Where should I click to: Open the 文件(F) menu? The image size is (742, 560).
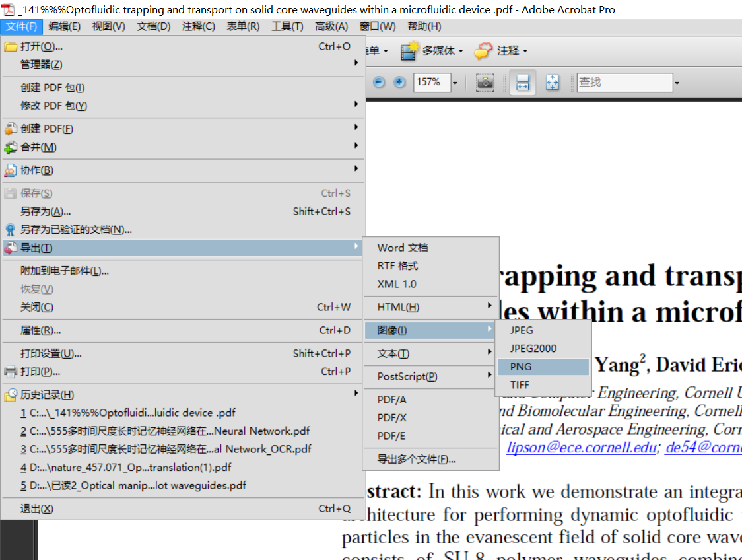click(21, 26)
